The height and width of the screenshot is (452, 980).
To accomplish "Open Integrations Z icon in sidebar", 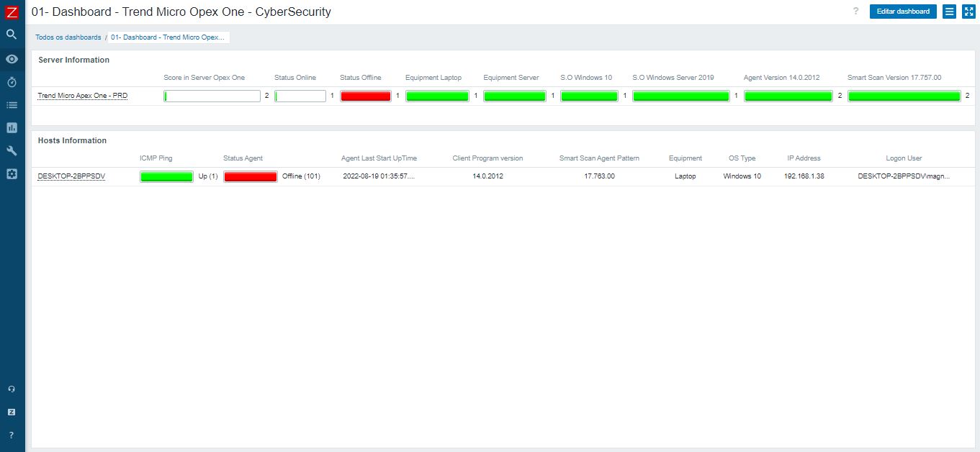I will [x=12, y=412].
